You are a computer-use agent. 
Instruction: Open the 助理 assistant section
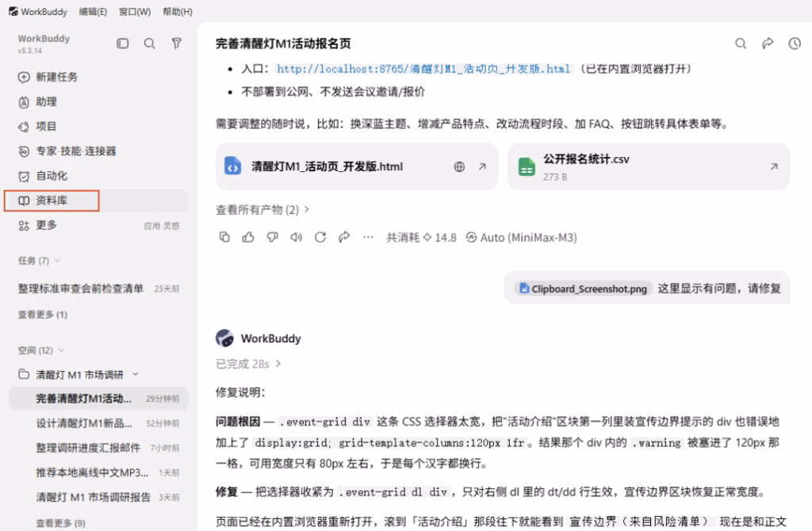tap(37, 102)
